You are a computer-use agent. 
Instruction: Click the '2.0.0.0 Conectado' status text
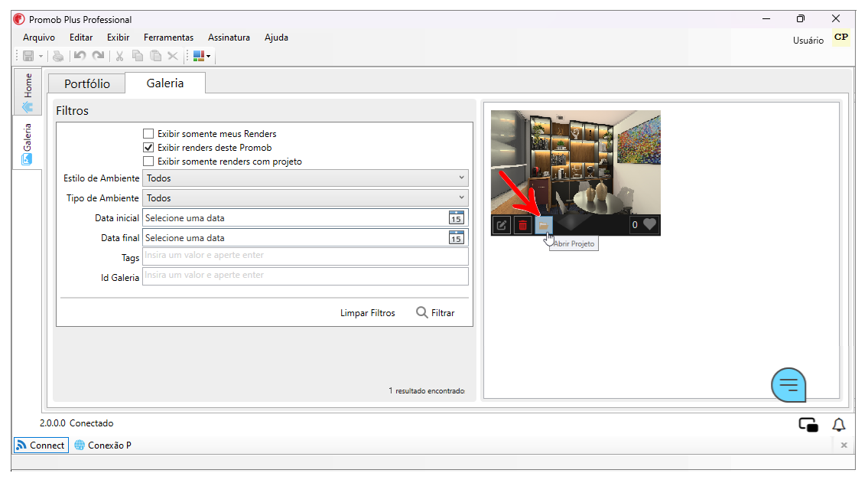pos(76,423)
